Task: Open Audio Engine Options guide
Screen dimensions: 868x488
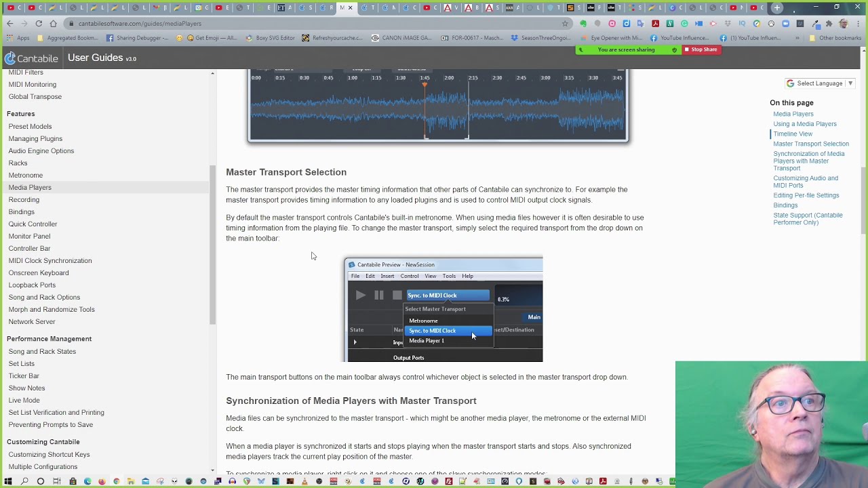Action: [41, 150]
